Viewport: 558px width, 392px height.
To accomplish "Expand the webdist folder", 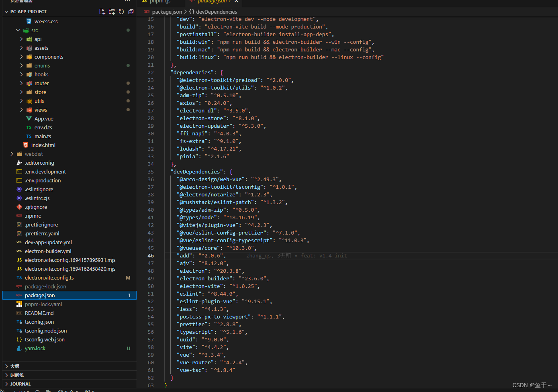I will click(12, 154).
